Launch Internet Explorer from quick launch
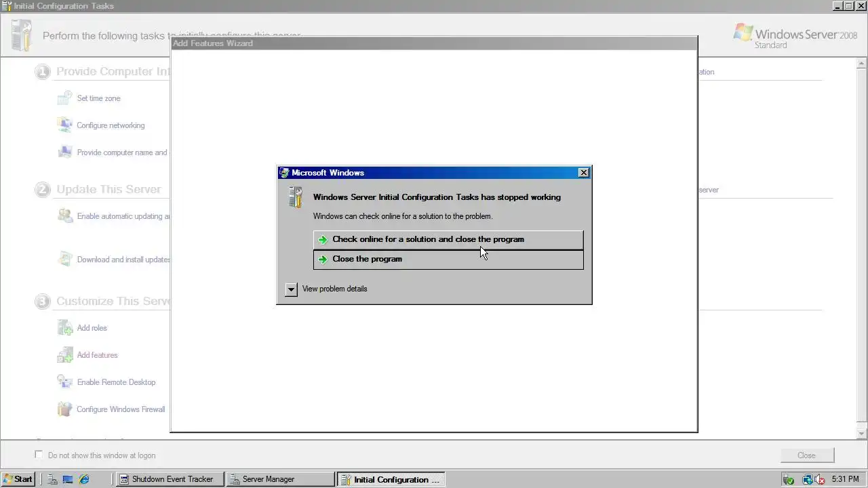This screenshot has width=868, height=488. (x=84, y=479)
